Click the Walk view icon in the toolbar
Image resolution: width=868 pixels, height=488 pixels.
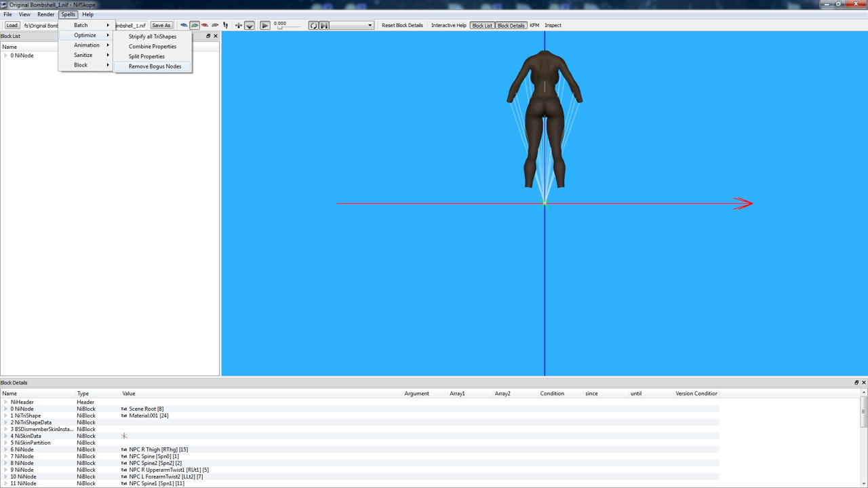point(226,25)
